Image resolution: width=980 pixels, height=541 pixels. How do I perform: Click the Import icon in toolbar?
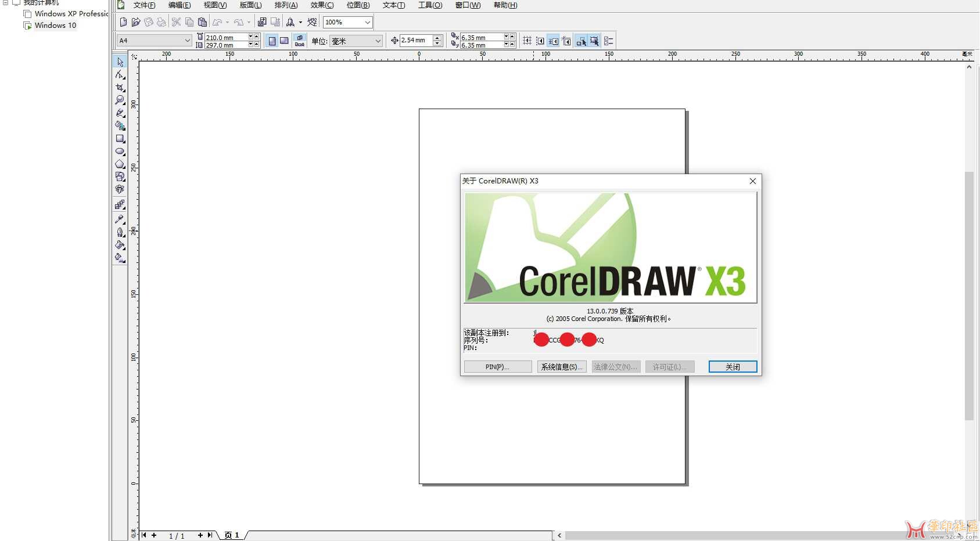coord(262,22)
